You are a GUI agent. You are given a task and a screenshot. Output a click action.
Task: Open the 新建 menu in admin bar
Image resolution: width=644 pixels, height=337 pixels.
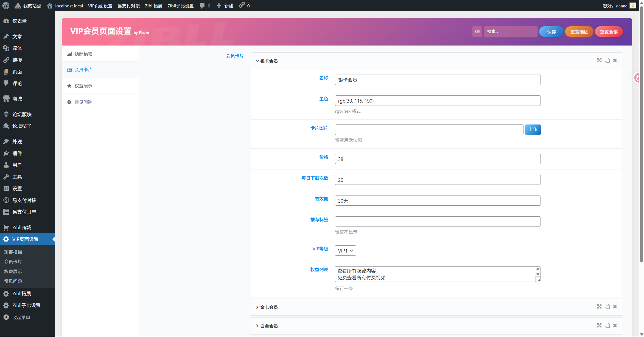[x=225, y=5]
